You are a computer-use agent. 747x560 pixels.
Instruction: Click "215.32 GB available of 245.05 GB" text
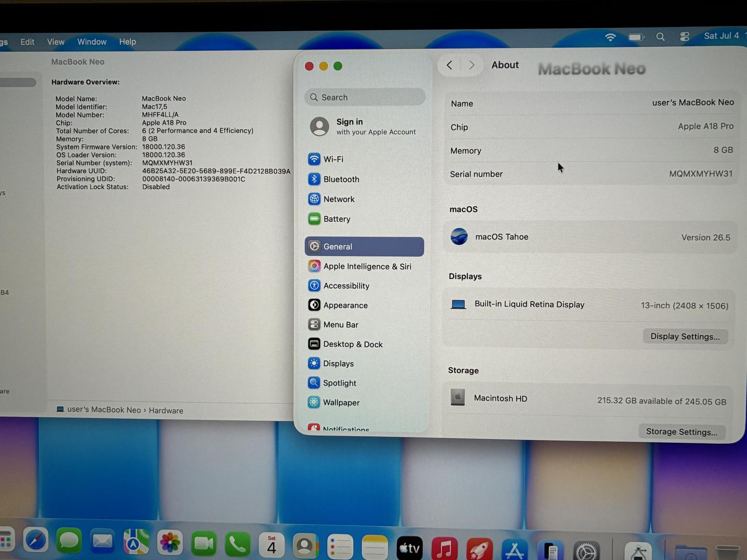[x=661, y=401]
